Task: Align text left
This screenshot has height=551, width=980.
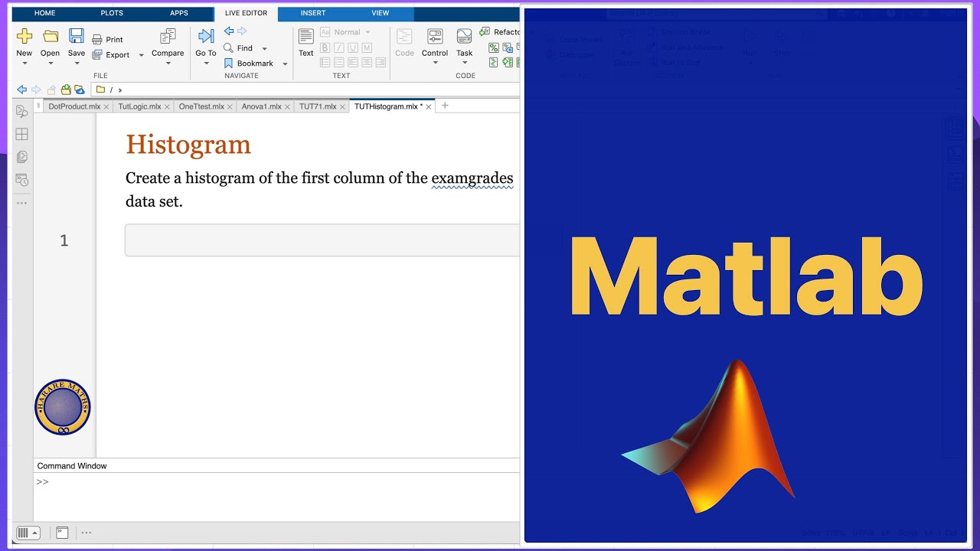Action: [x=352, y=62]
